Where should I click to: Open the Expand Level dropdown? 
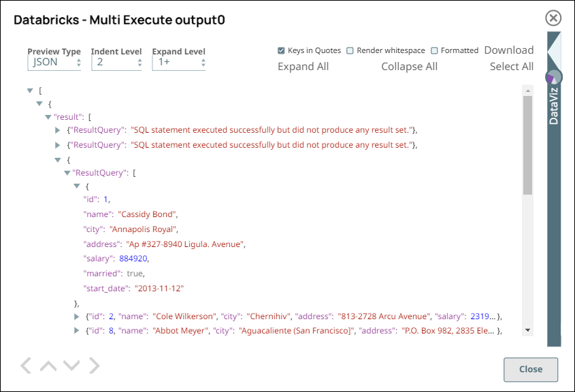pos(178,63)
